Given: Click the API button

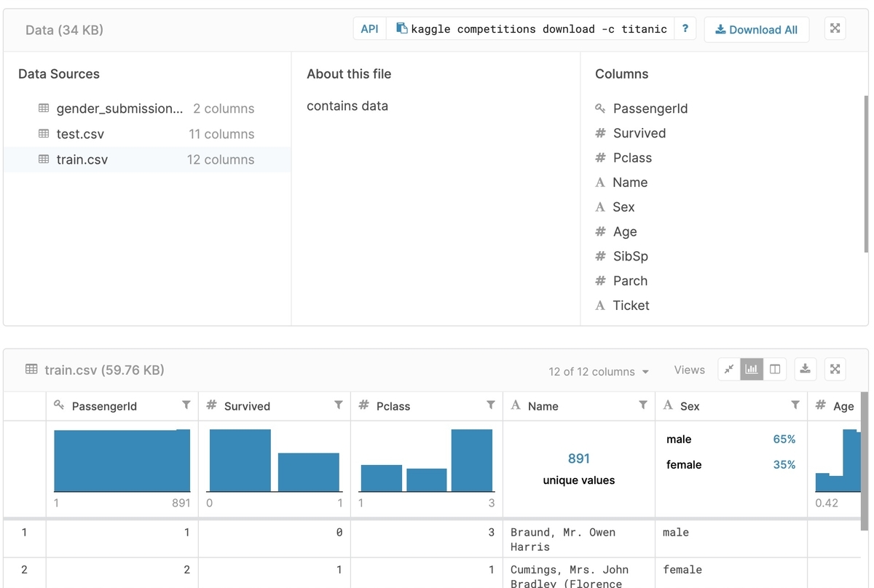Looking at the screenshot, I should pyautogui.click(x=370, y=29).
